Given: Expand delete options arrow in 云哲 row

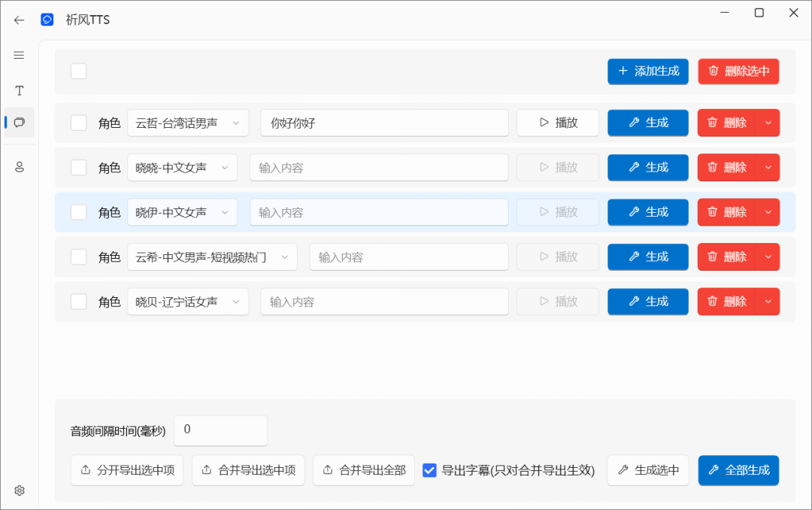Looking at the screenshot, I should point(768,123).
